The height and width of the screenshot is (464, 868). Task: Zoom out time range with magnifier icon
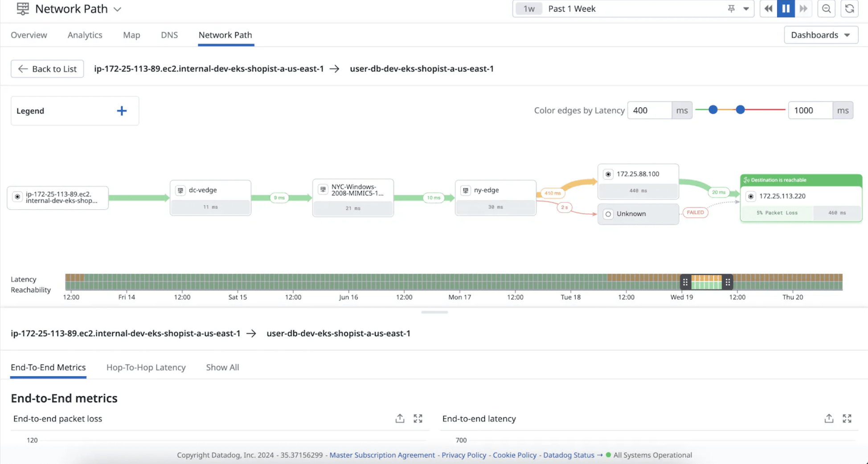[x=827, y=9]
